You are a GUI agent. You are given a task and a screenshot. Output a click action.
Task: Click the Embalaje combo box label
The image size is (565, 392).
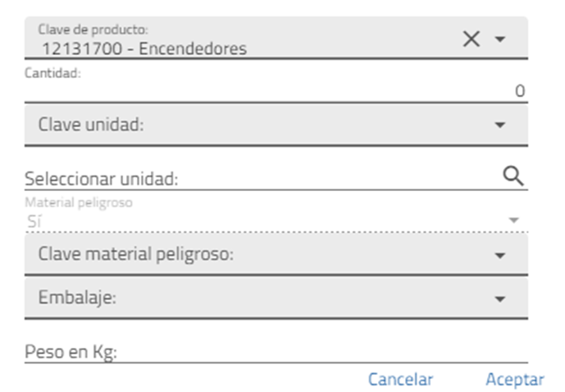tap(77, 298)
